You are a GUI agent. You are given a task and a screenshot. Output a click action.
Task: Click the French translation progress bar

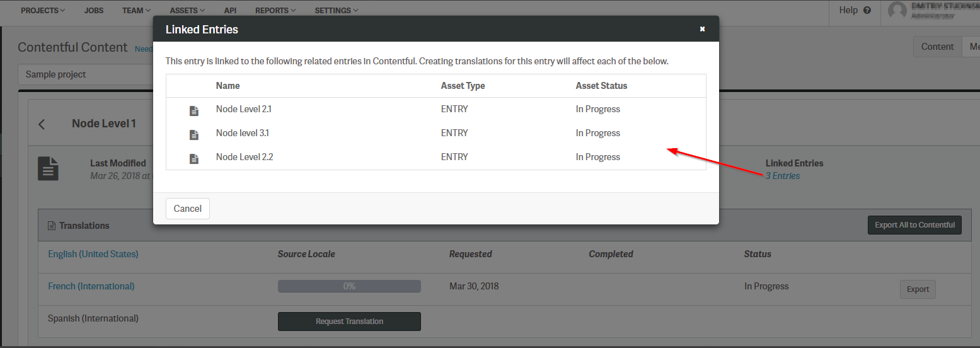[349, 286]
